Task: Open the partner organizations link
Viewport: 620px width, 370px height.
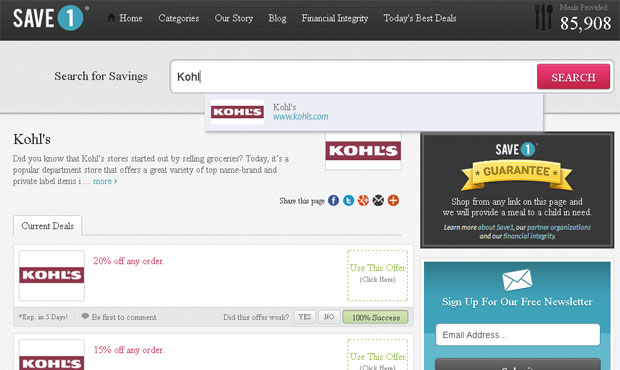Action: pyautogui.click(x=559, y=227)
